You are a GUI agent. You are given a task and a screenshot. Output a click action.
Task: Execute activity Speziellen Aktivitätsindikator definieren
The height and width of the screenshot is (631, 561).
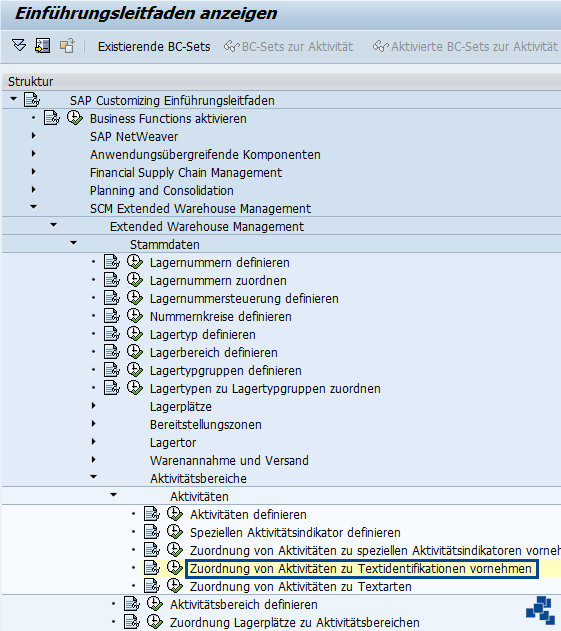175,532
